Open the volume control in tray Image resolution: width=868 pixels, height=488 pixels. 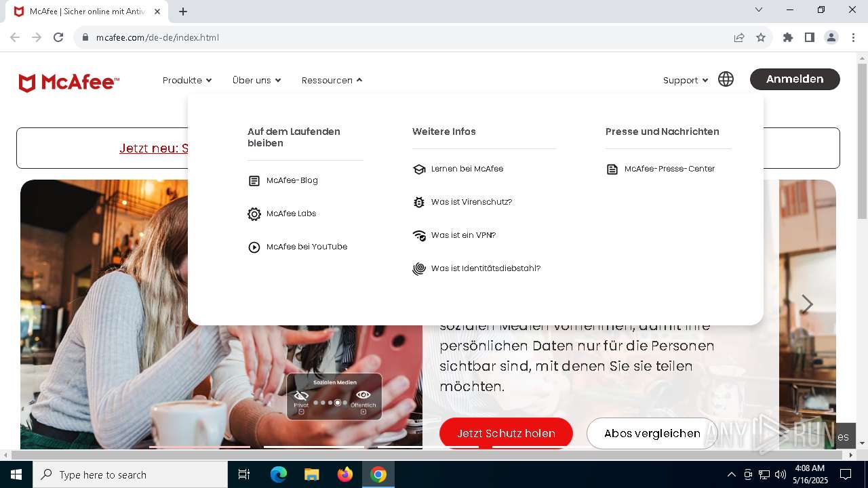coord(781,474)
